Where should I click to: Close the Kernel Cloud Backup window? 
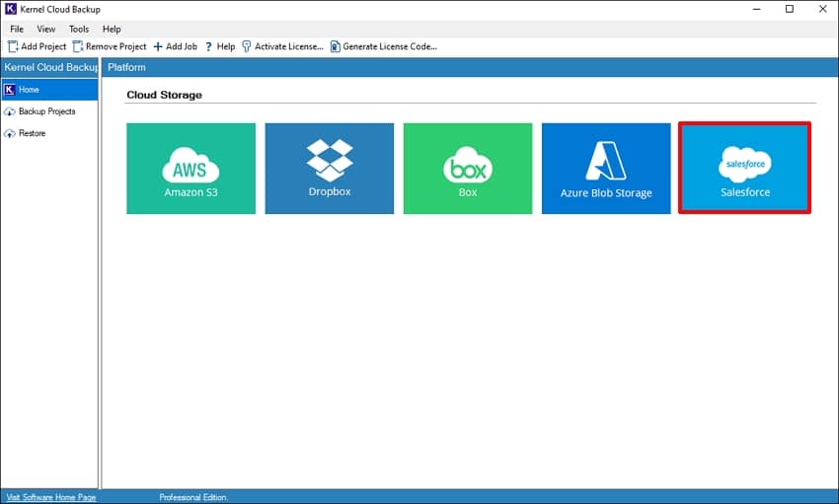(x=823, y=9)
